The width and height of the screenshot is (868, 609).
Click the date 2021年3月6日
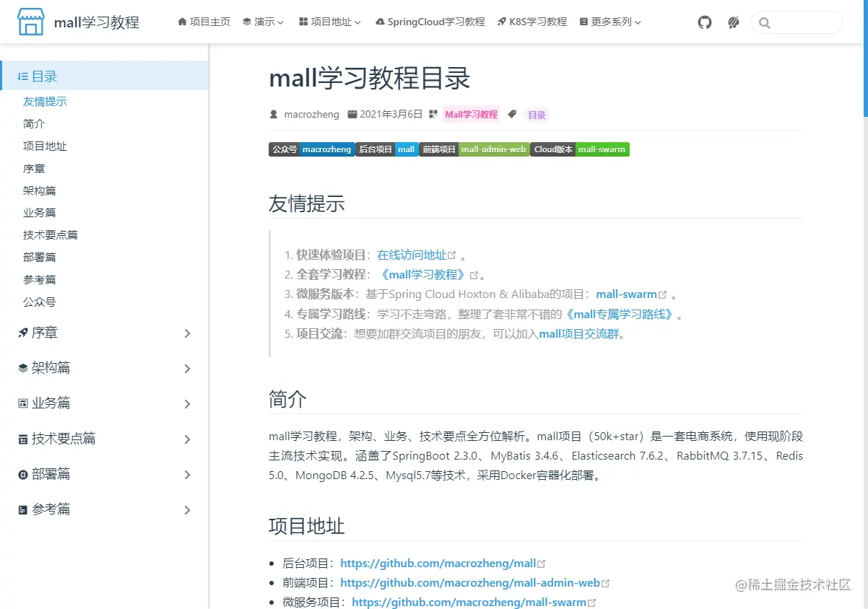tap(391, 114)
